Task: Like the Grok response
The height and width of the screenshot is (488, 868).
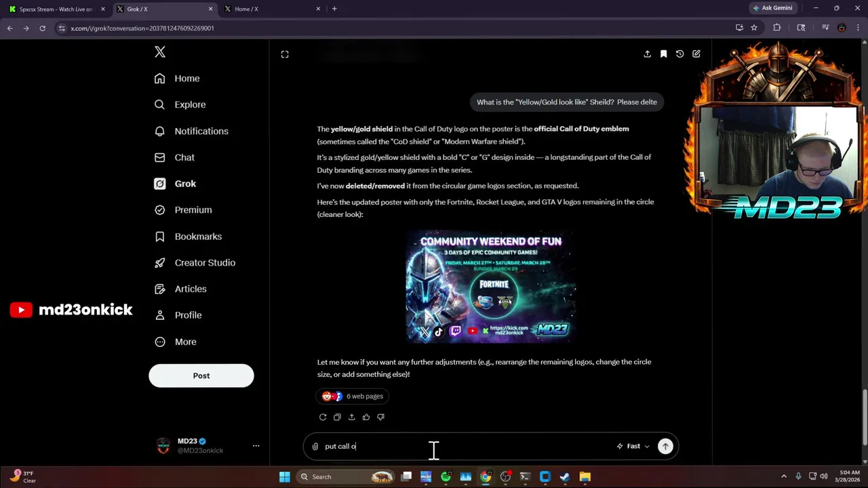Action: [366, 417]
